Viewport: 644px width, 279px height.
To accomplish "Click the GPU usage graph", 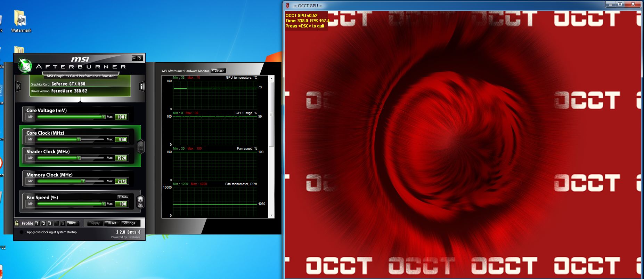I will coord(215,130).
